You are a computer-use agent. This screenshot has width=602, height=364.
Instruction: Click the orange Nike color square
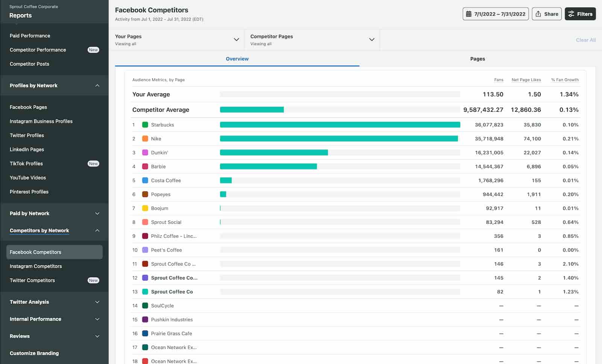[145, 139]
